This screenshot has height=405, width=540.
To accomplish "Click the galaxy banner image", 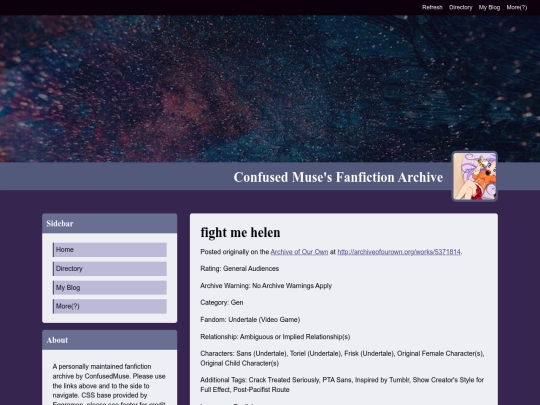I will pos(270,89).
